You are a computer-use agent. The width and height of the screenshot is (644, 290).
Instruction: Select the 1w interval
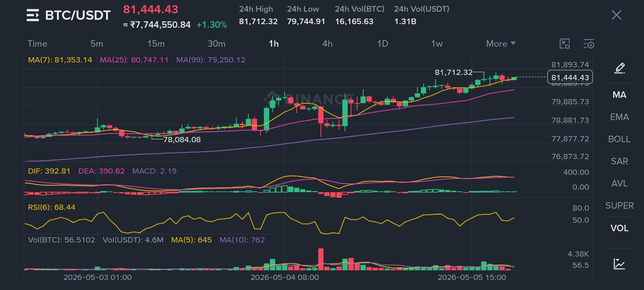437,43
